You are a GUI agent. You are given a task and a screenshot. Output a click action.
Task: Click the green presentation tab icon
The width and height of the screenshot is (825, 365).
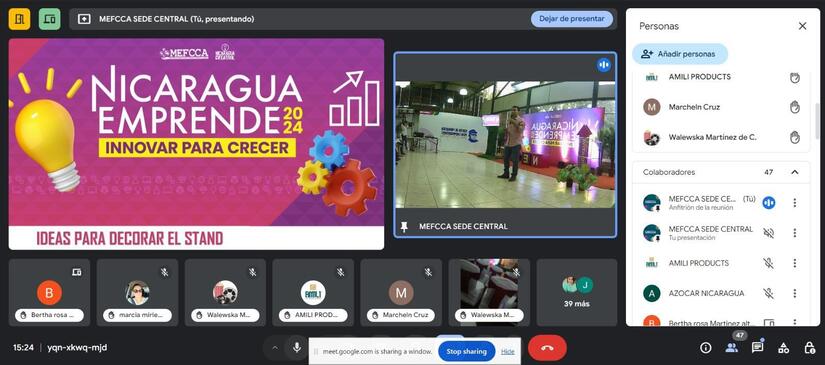(49, 19)
